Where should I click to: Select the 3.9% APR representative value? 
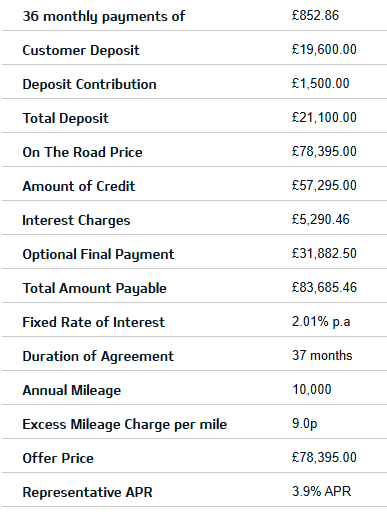point(321,491)
